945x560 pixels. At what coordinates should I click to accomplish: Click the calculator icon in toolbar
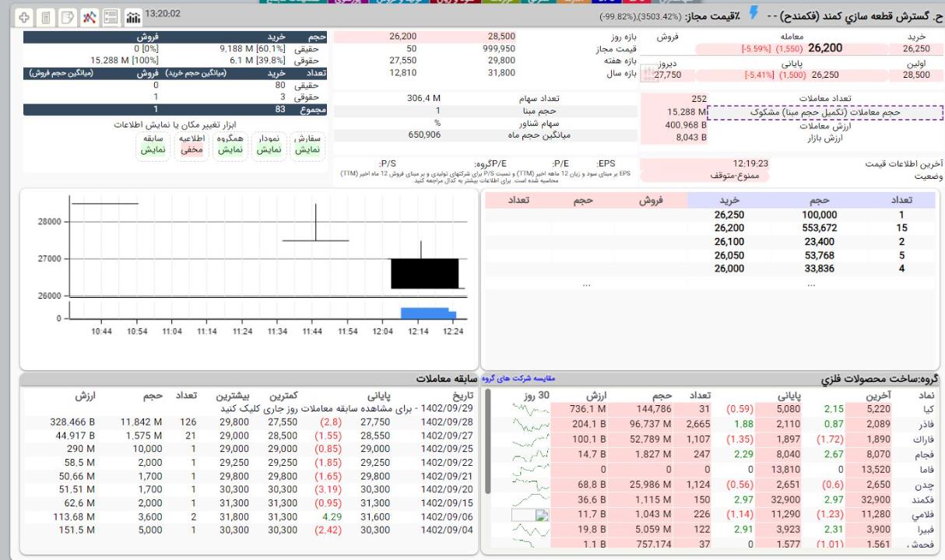click(46, 16)
